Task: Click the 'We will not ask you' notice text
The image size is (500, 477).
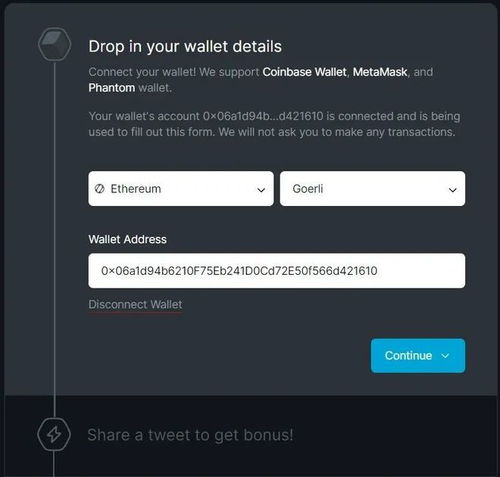Action: coord(337,132)
